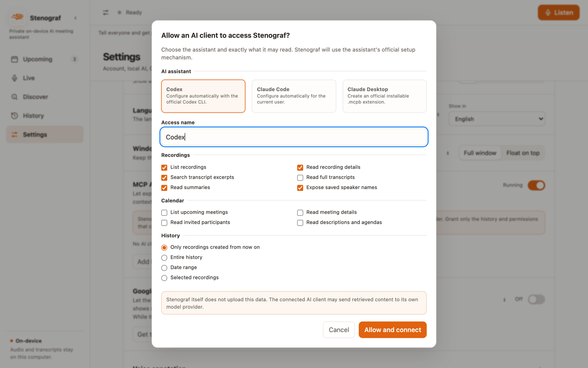Click the On-device status label
The height and width of the screenshot is (368, 588).
coord(29,341)
